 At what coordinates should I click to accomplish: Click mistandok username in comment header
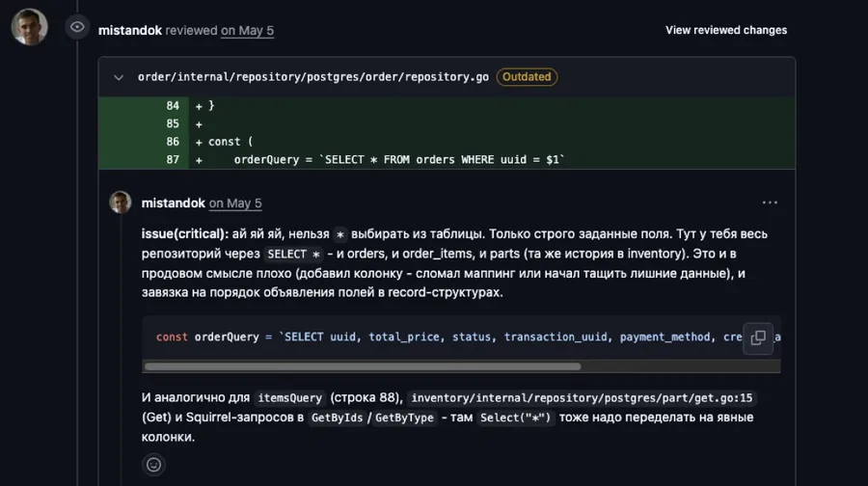174,203
